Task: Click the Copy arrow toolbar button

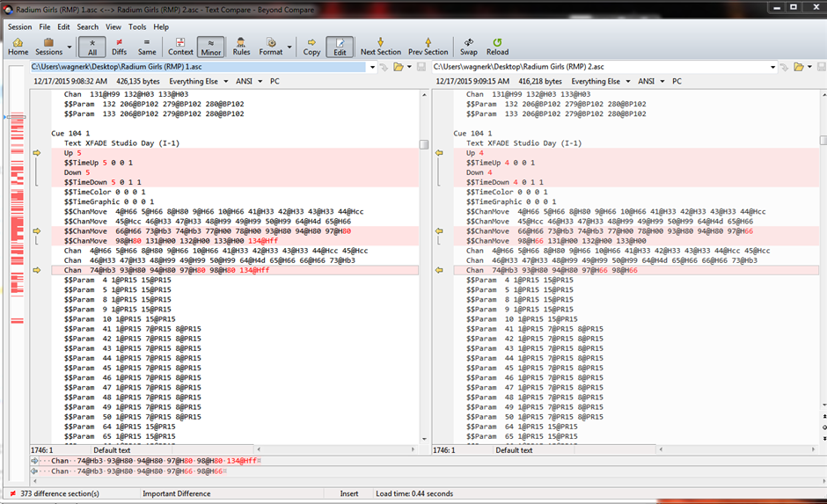Action: (x=311, y=47)
